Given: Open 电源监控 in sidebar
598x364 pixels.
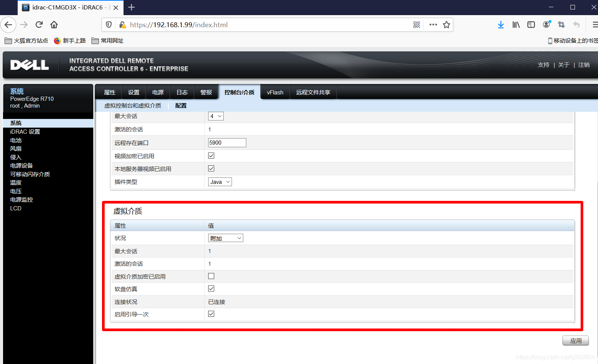Looking at the screenshot, I should click(22, 200).
